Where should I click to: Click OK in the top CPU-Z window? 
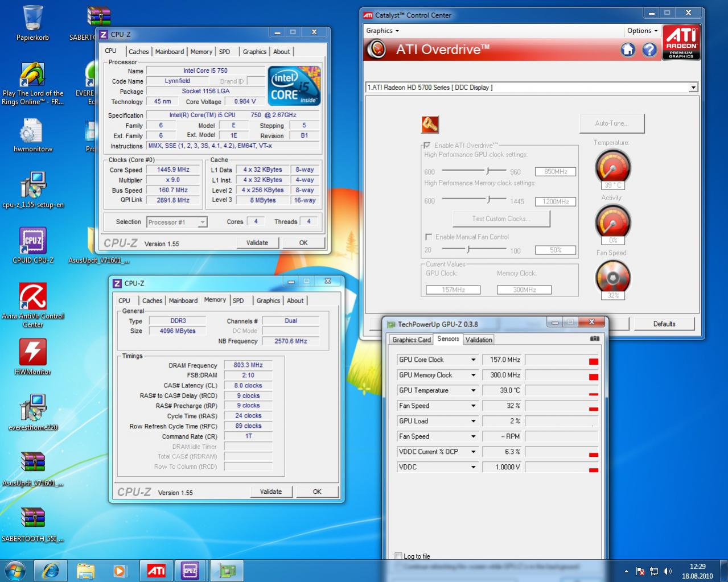[x=303, y=243]
